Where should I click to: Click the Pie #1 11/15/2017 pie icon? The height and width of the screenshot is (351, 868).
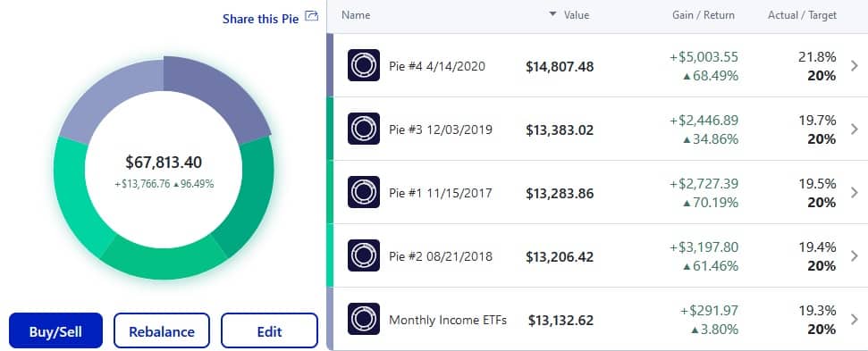(364, 192)
